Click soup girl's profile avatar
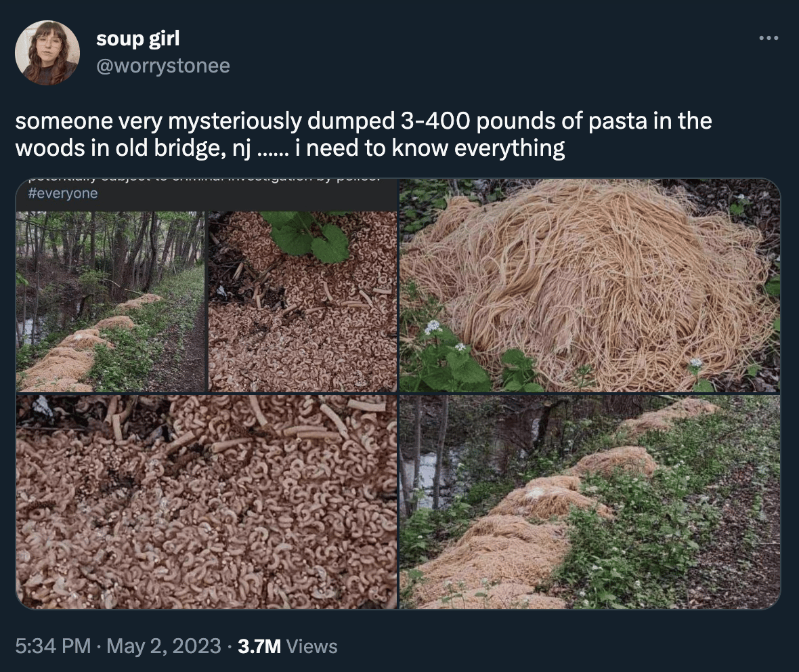799x672 pixels. click(x=47, y=53)
